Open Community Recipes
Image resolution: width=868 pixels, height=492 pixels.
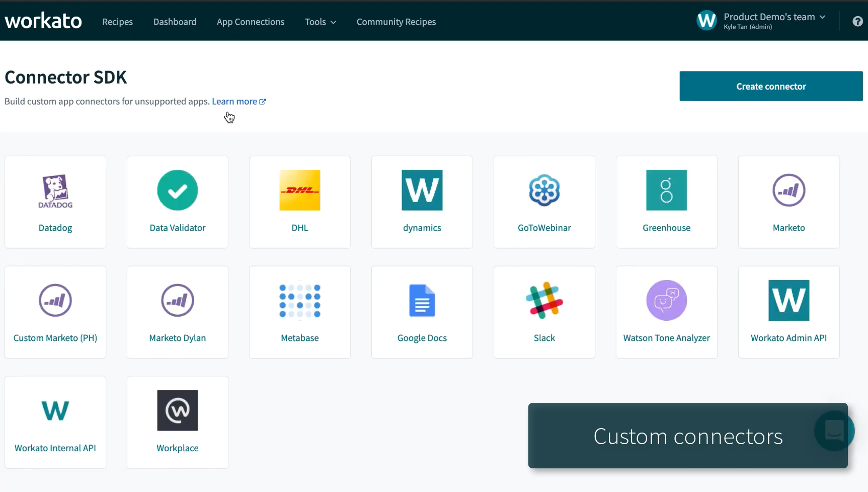pos(396,22)
